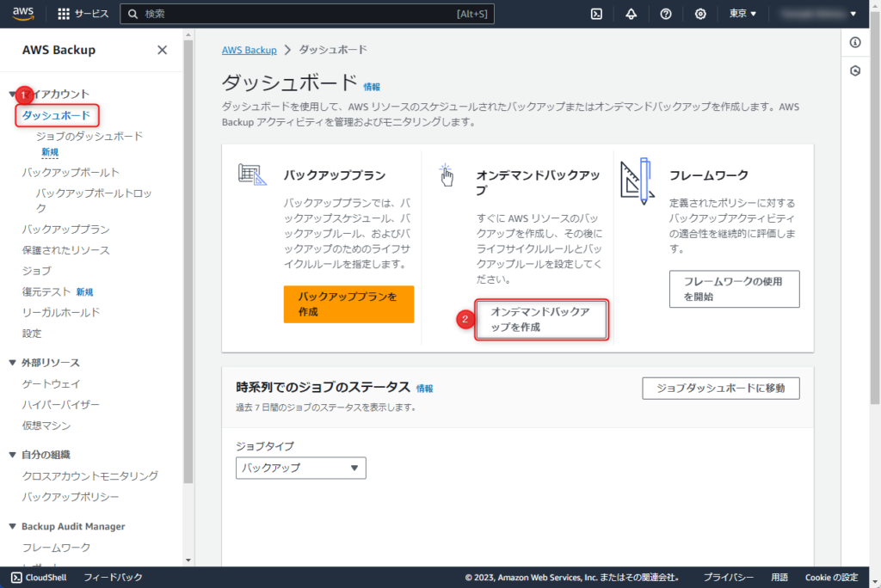Click the フィードバック footer link
881x588 pixels.
[113, 578]
